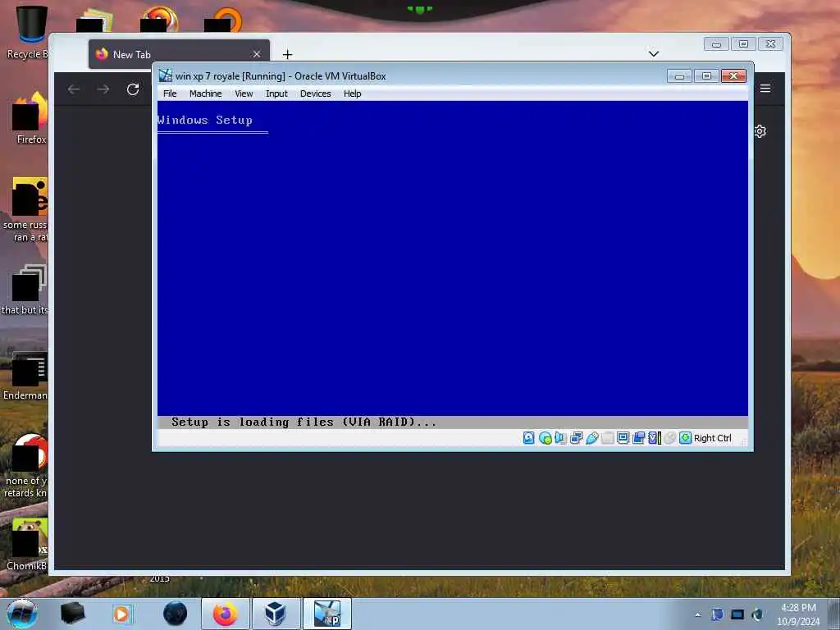Select the Firefox desktop shortcut
The height and width of the screenshot is (630, 840).
click(30, 118)
